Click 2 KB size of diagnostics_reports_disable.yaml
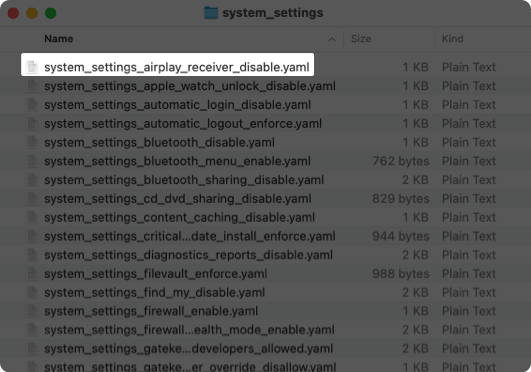531x372 pixels. click(x=415, y=255)
